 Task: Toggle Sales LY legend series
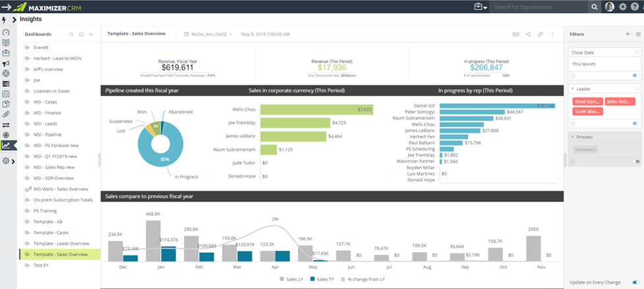293,279
